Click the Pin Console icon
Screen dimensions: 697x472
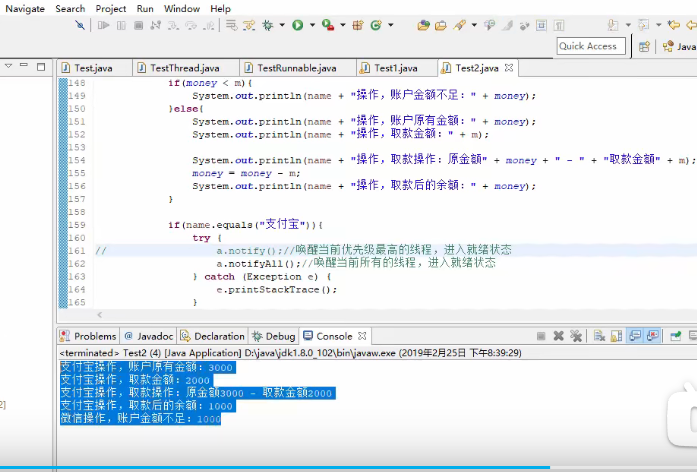tap(676, 336)
